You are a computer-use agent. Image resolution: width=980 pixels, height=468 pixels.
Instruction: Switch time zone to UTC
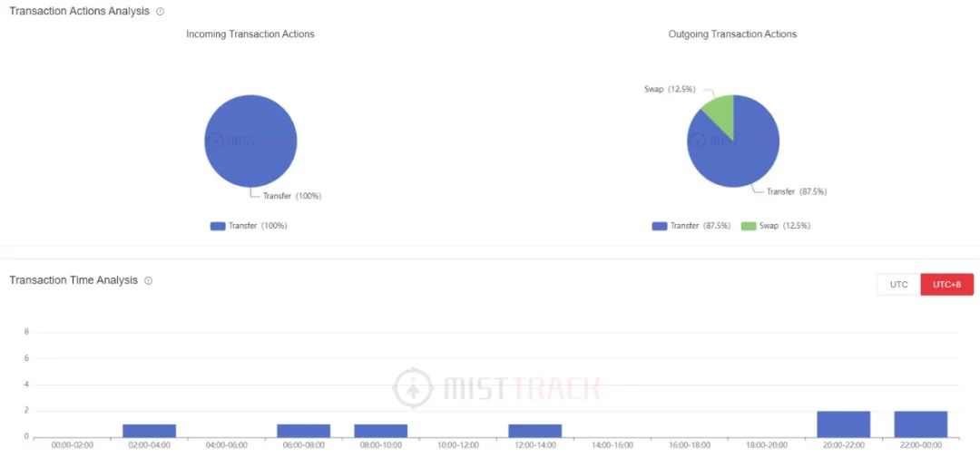pyautogui.click(x=898, y=284)
